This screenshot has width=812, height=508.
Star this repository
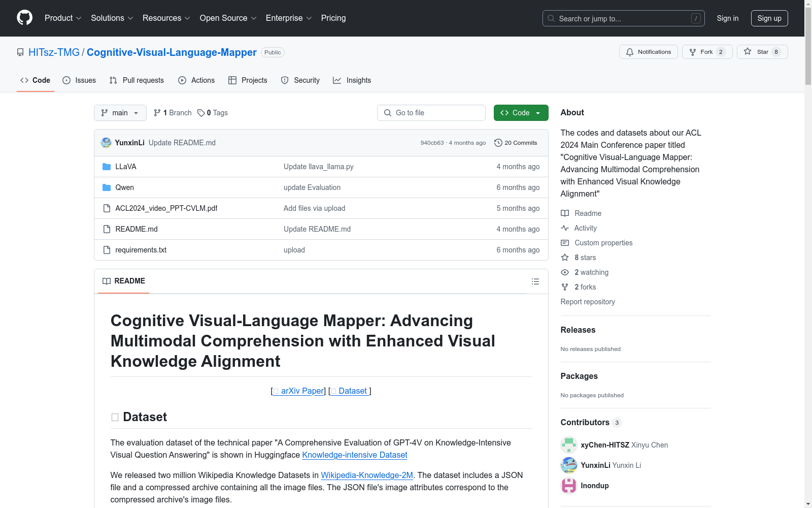tap(762, 52)
